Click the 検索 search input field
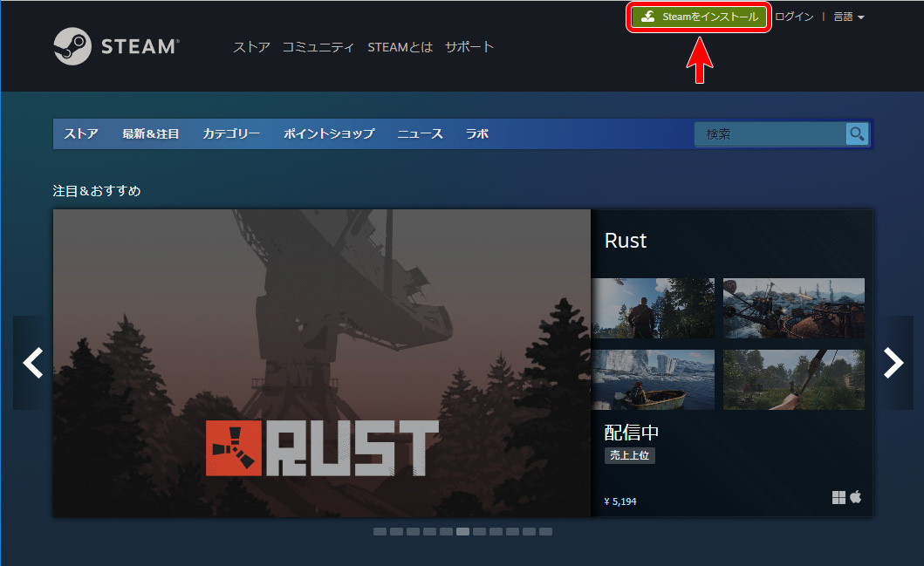The width and height of the screenshot is (924, 566). point(770,134)
